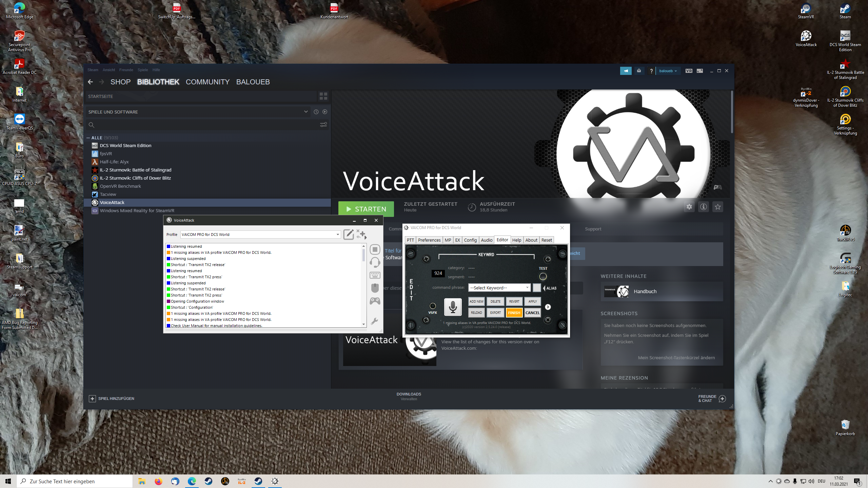Open the profile actions plus/arrow icon in VoiceAttack
868x488 pixels.
[362, 234]
